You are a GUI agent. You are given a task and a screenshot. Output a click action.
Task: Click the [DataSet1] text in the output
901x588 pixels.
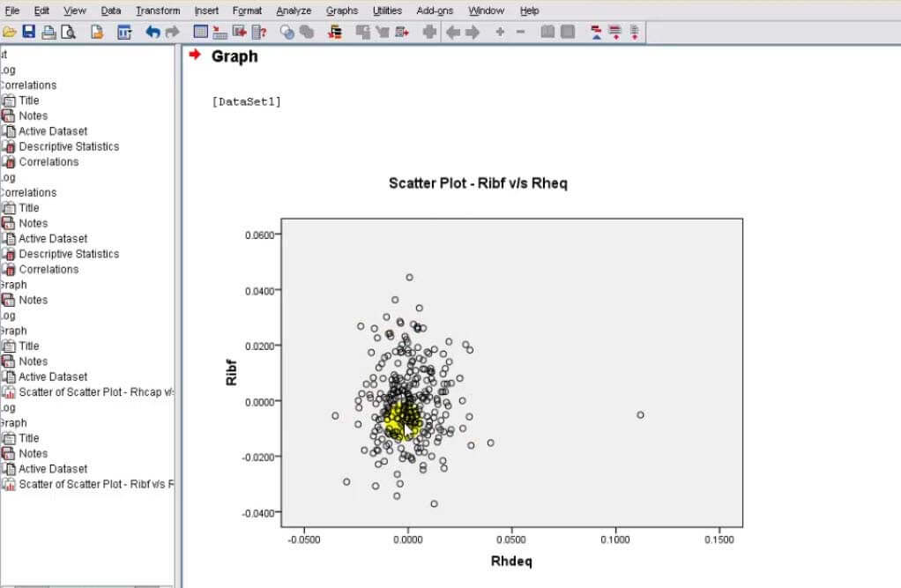point(247,101)
